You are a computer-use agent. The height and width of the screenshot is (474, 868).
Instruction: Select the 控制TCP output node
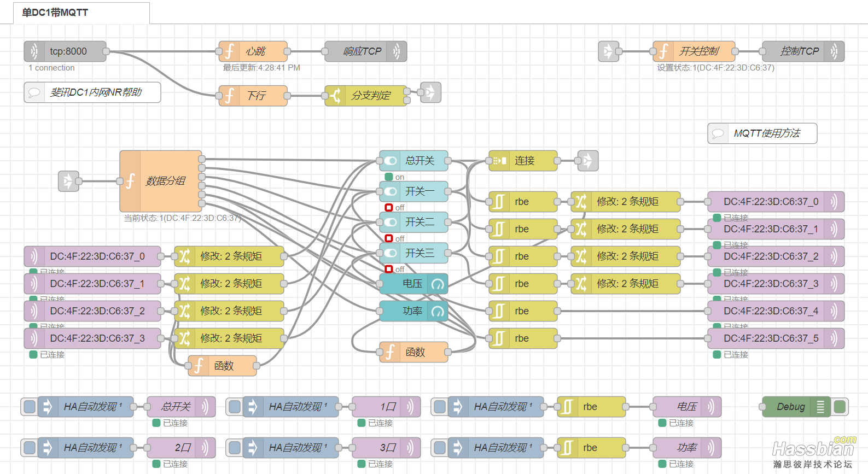tap(803, 51)
